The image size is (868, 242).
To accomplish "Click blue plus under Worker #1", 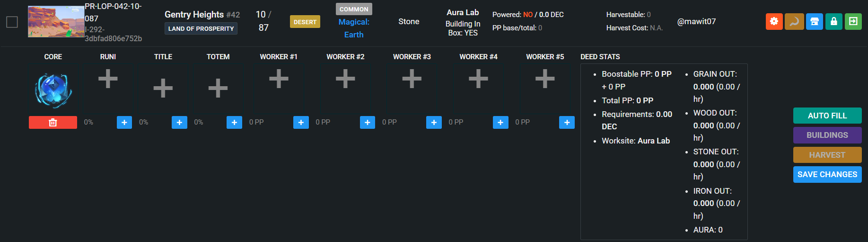I will [301, 123].
